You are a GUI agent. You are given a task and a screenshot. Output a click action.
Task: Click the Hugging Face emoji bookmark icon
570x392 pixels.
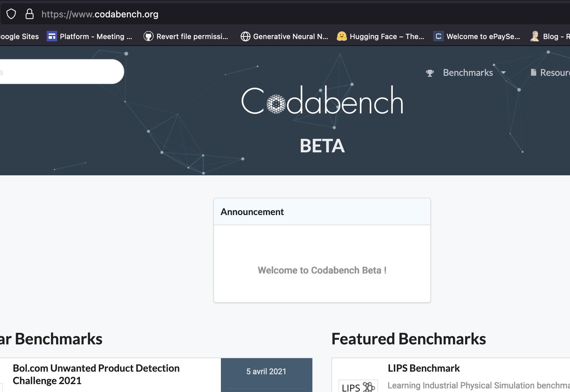click(x=342, y=36)
